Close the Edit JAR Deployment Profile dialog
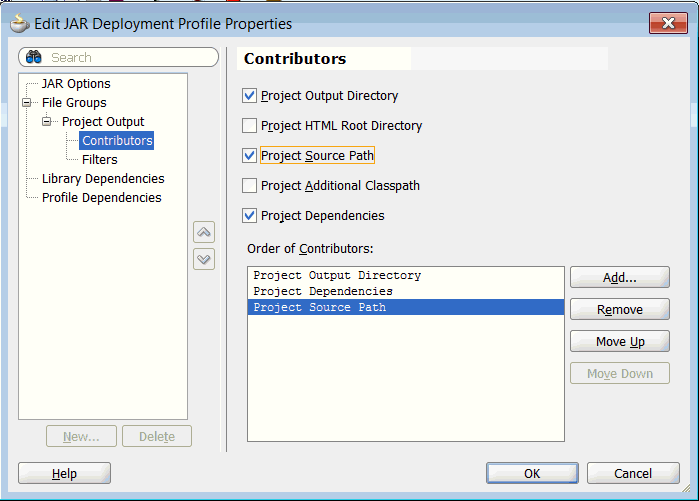The height and width of the screenshot is (501, 699). point(668,23)
